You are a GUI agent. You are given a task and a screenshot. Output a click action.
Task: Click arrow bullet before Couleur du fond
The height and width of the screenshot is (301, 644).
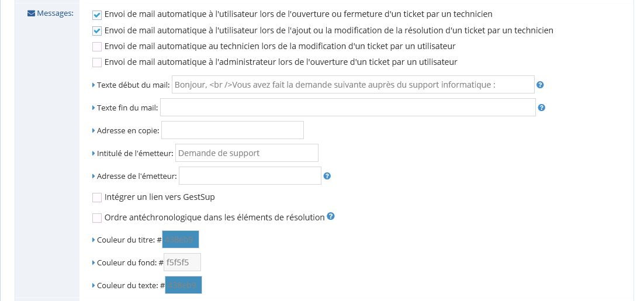94,262
